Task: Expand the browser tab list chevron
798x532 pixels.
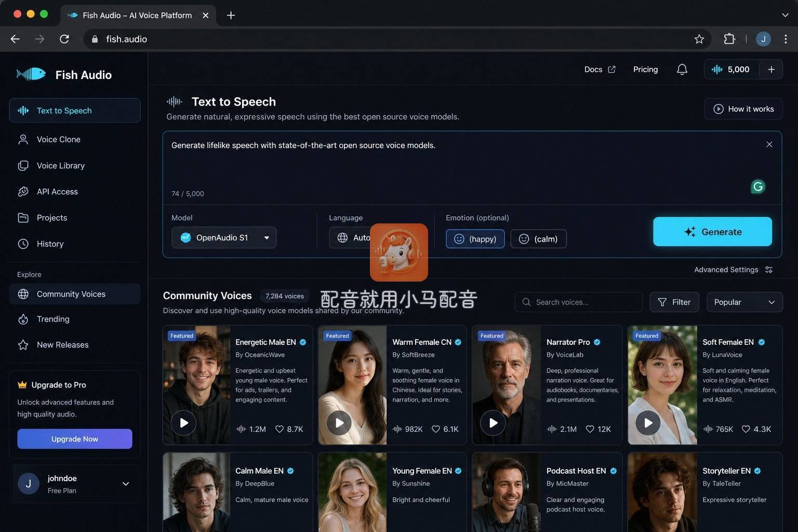Action: click(x=785, y=15)
